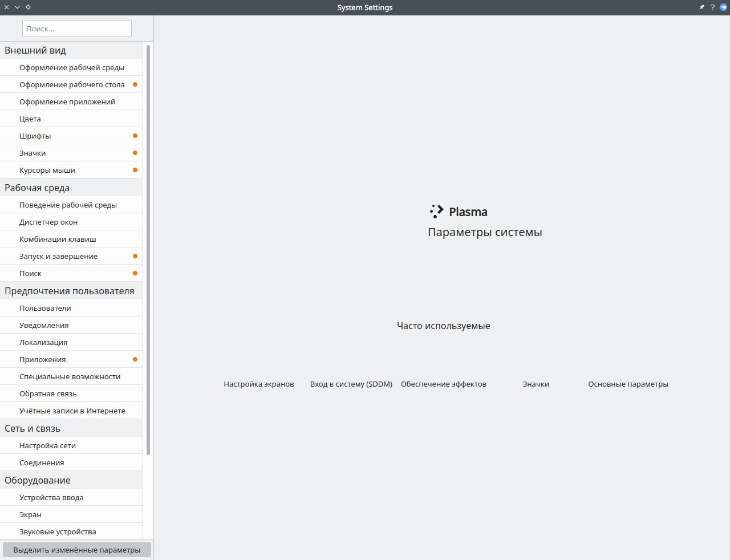
Task: Open Запуск и завершение
Action: pos(71,256)
